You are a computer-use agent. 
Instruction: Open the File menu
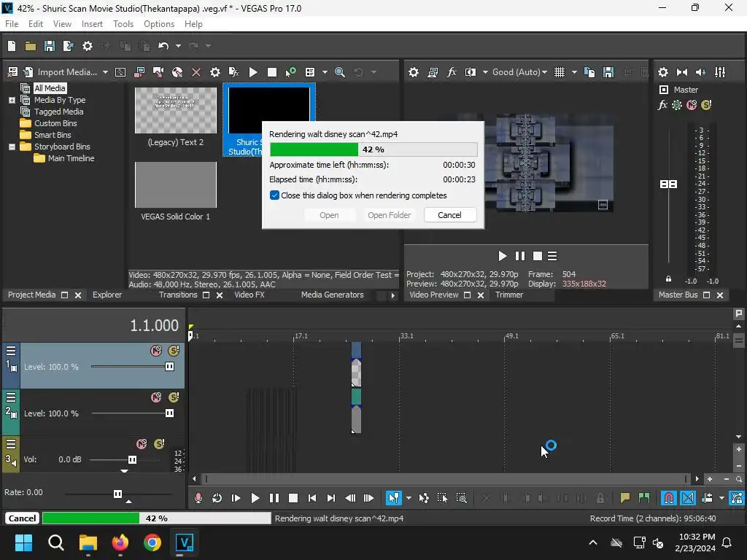point(12,24)
